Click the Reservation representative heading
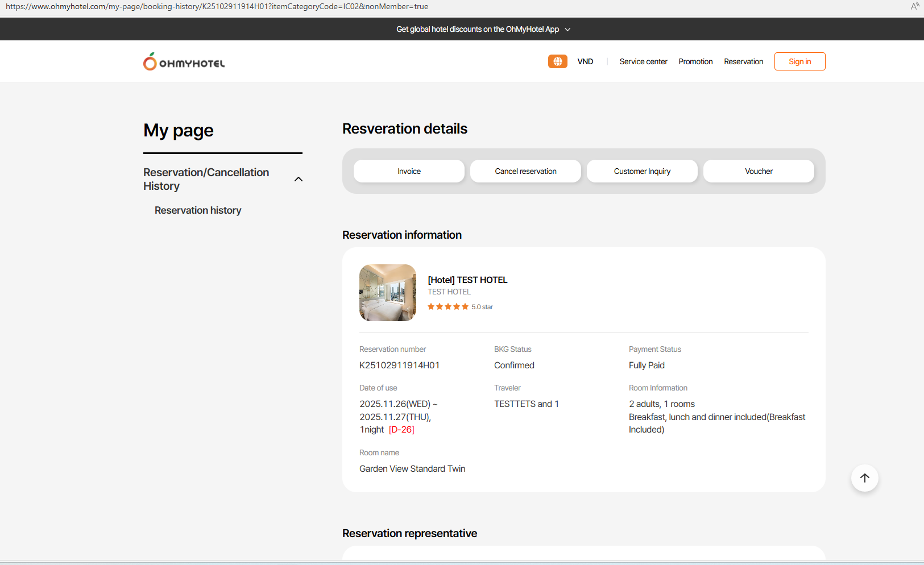The height and width of the screenshot is (565, 924). point(409,534)
